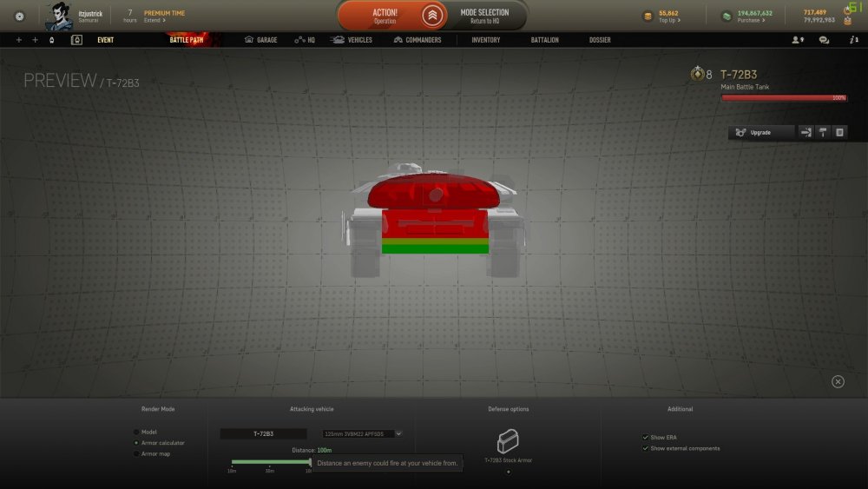Open the COMMANDERS tab
The width and height of the screenshot is (868, 489).
[418, 40]
